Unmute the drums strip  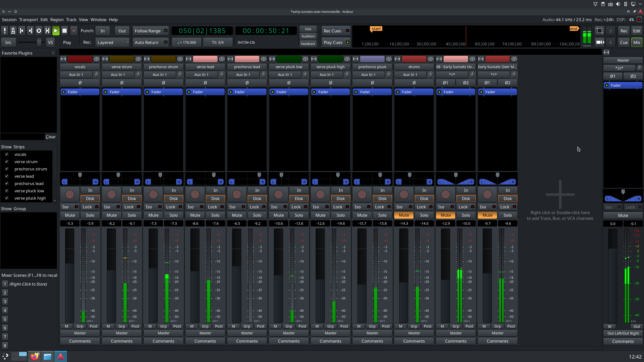(x=404, y=215)
